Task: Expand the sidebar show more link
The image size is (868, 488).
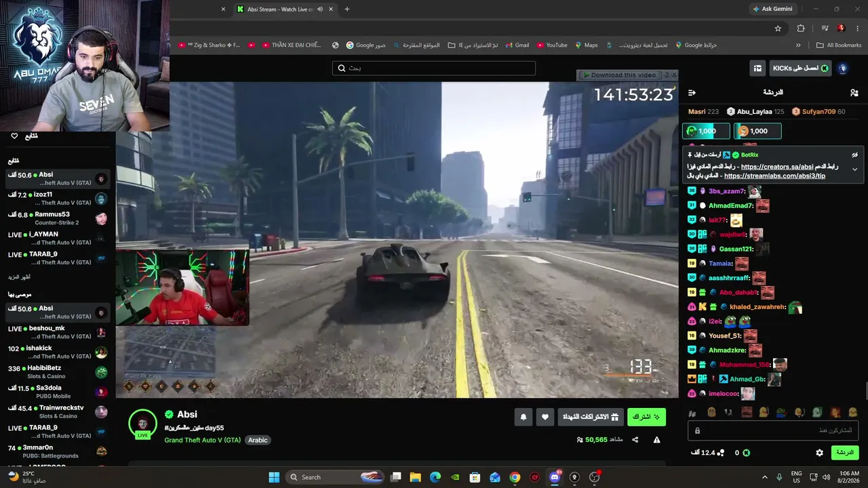Action: (19, 277)
